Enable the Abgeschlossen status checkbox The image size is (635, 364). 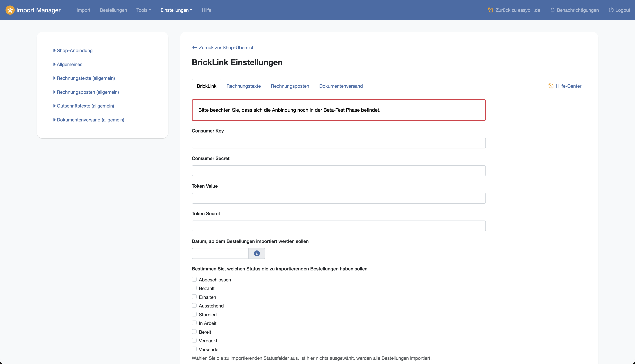point(194,279)
